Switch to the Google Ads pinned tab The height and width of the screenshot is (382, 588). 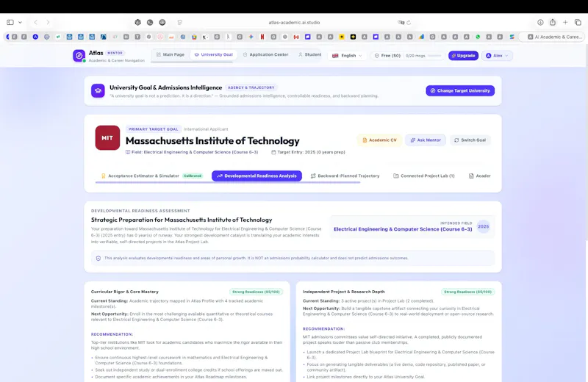pos(421,37)
